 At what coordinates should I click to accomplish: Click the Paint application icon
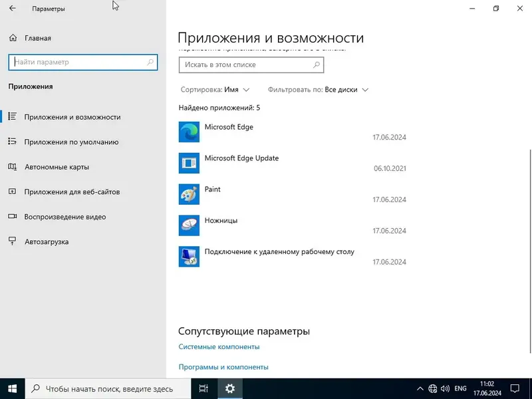[189, 194]
